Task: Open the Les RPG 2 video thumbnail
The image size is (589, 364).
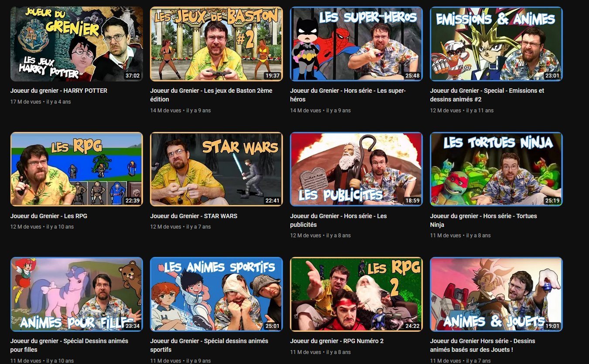Action: click(x=356, y=294)
